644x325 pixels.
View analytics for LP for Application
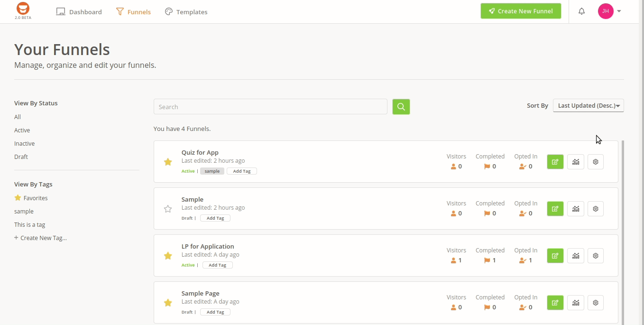[576, 256]
